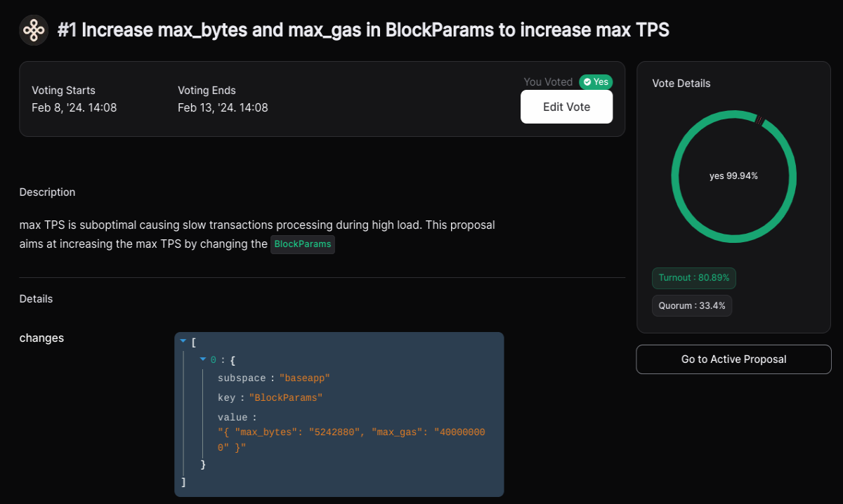Collapse the root JSON array arrow

click(183, 341)
